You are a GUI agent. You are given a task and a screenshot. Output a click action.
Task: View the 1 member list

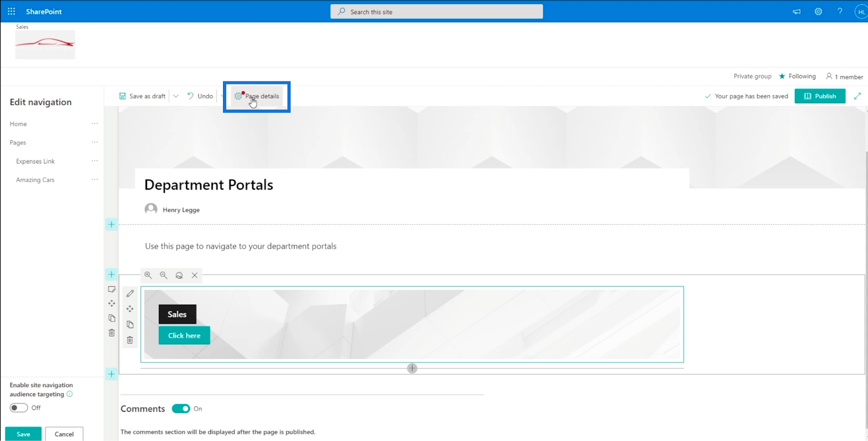844,77
